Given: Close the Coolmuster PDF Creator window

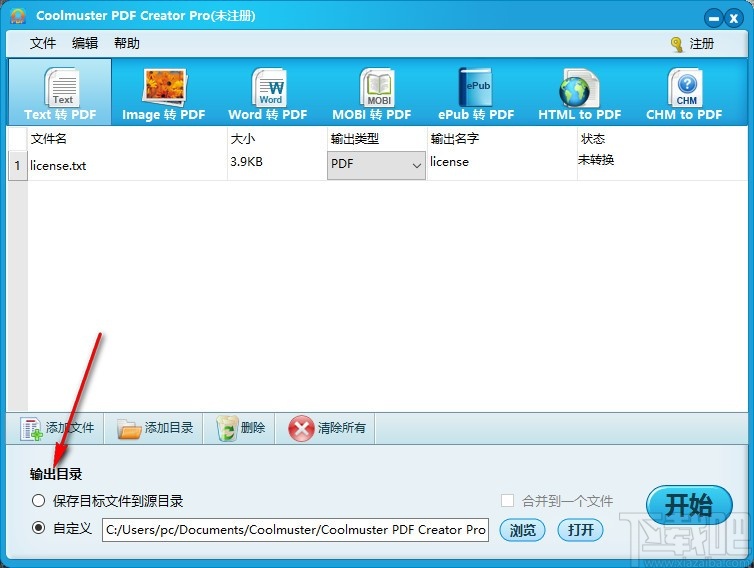Looking at the screenshot, I should click(734, 19).
